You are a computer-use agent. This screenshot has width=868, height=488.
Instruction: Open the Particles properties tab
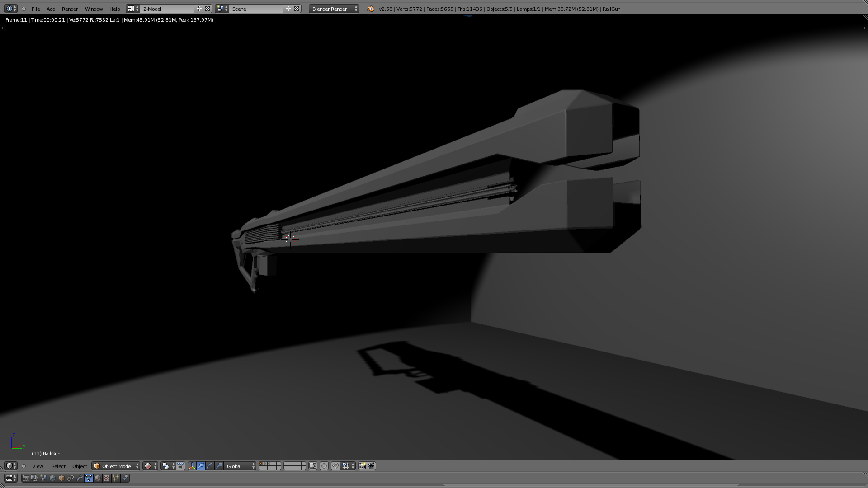click(116, 478)
